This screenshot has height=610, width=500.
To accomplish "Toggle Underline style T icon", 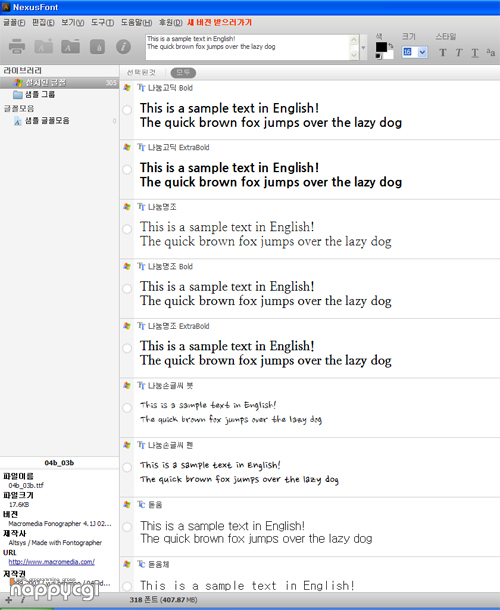I will (x=475, y=53).
